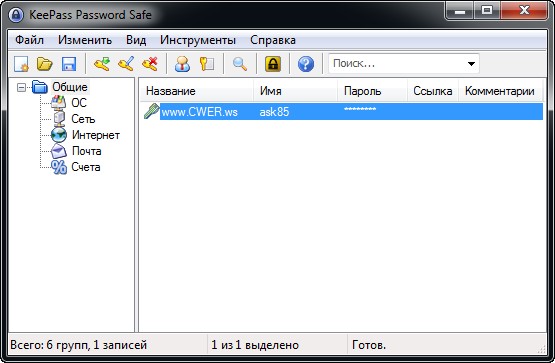Copy username with the person icon

click(183, 64)
